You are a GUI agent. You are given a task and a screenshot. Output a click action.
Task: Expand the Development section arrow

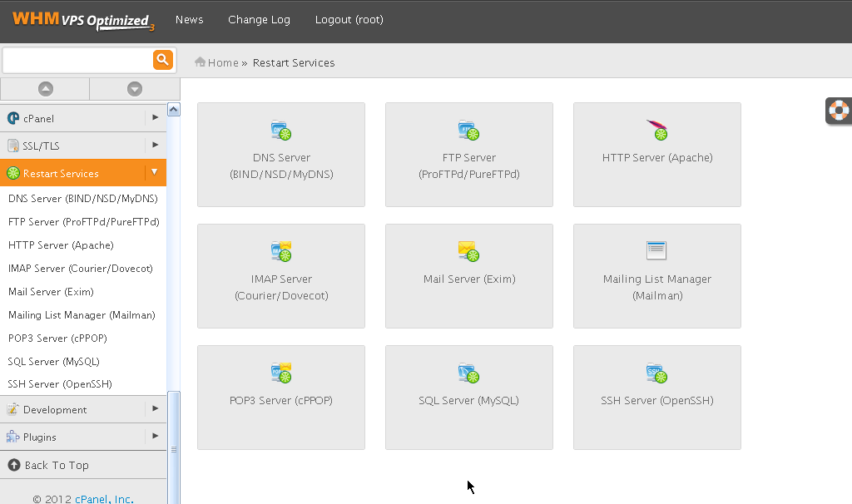pos(156,408)
